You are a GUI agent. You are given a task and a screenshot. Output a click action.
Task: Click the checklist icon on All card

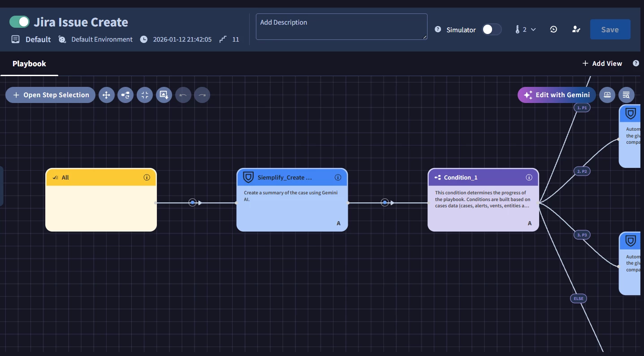[56, 178]
